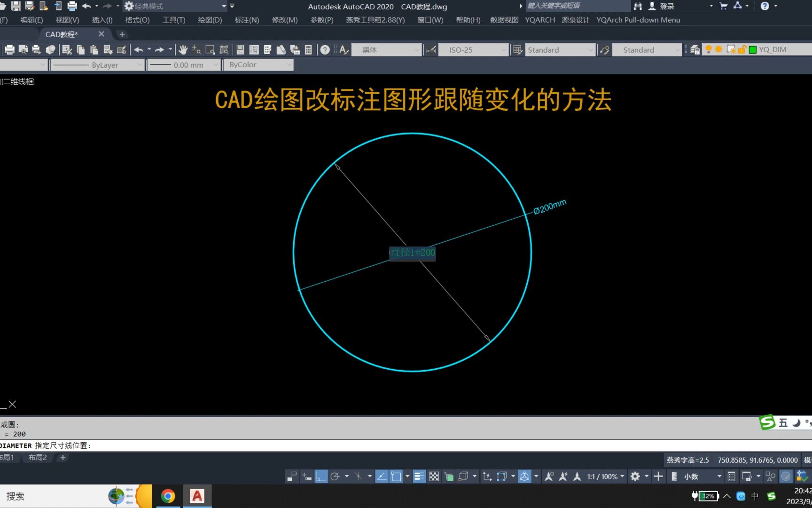Click the Text Style icon before the 黑体 box
Image resolution: width=812 pixels, height=508 pixels.
pyautogui.click(x=344, y=50)
